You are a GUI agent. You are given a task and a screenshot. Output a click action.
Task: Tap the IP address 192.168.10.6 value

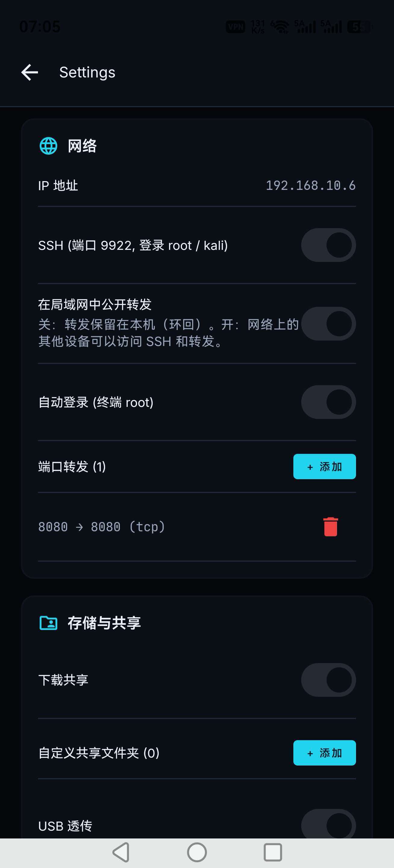pyautogui.click(x=311, y=186)
